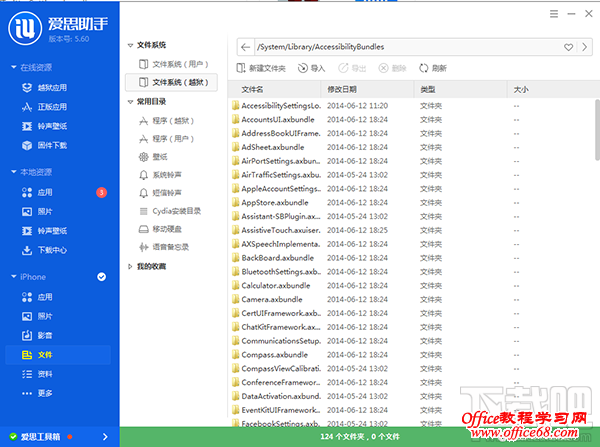The width and height of the screenshot is (600, 447).
Task: Open 程序（越狱）directory
Action: click(166, 121)
